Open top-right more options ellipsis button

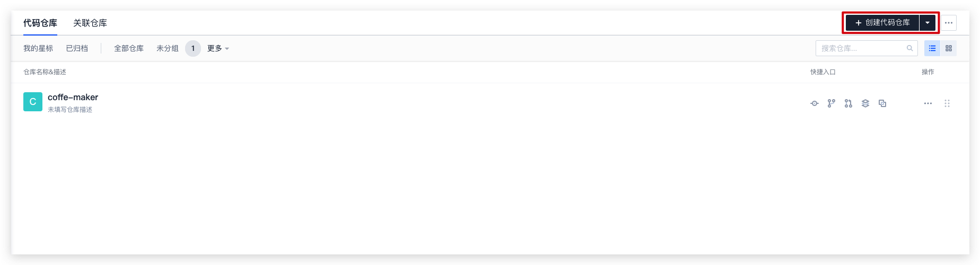click(x=949, y=23)
